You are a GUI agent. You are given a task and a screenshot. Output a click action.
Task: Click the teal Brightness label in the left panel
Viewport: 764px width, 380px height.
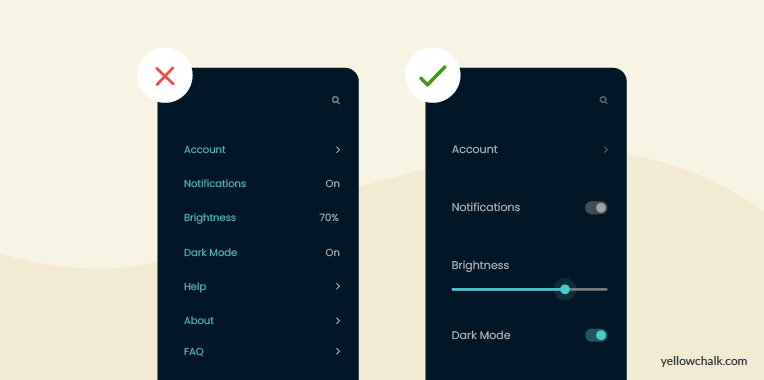pyautogui.click(x=210, y=218)
